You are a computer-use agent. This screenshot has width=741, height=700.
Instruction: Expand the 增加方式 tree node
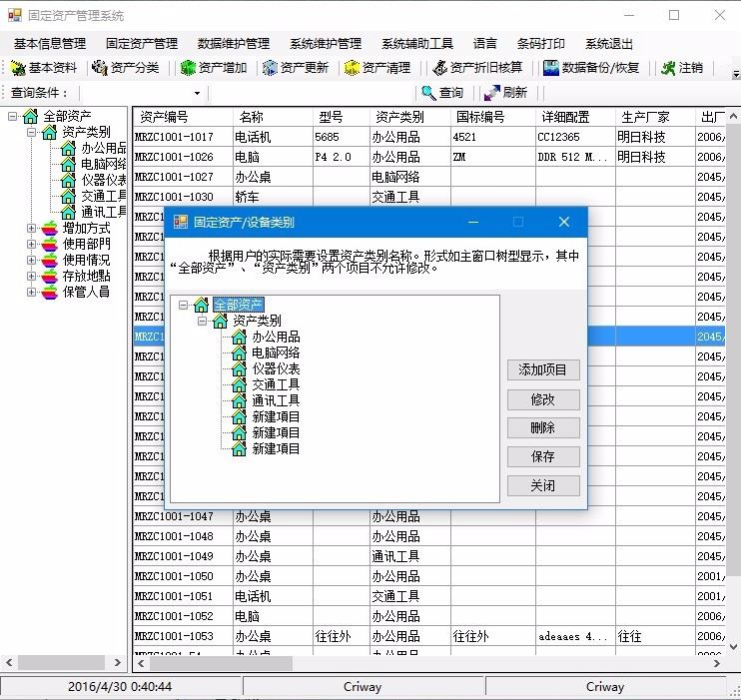[31, 229]
